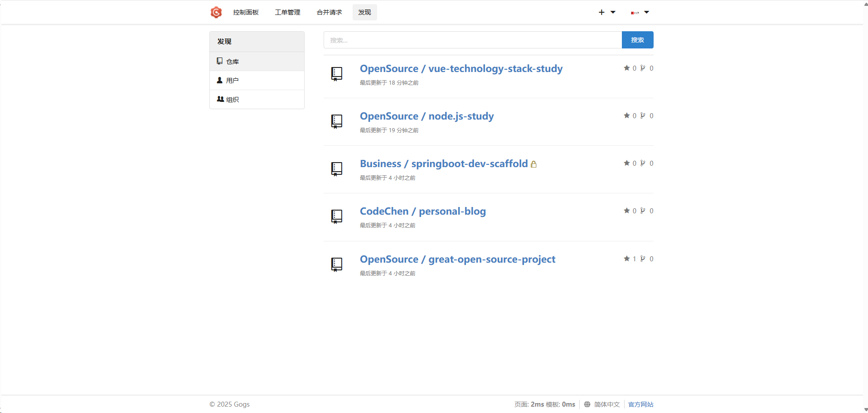Open the OpenSource / great-open-source-project link
868x413 pixels.
457,259
